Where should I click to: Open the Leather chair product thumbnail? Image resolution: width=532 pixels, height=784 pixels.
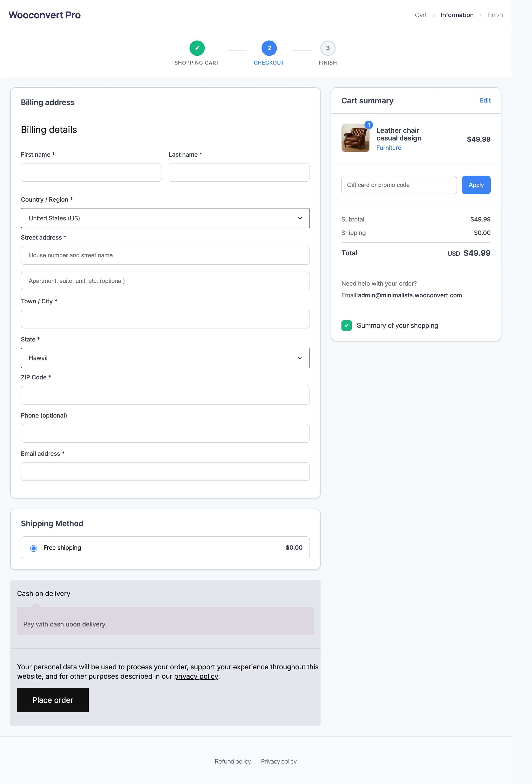(355, 138)
